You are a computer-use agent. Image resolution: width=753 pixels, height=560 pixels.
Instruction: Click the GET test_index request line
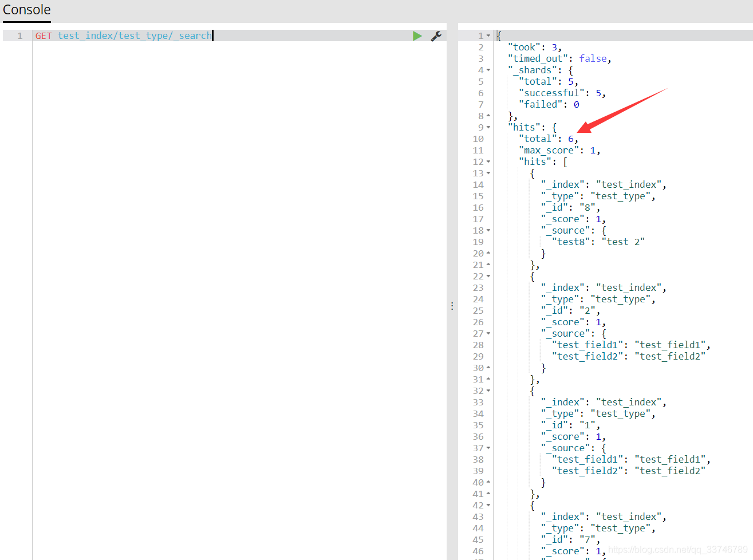point(124,36)
